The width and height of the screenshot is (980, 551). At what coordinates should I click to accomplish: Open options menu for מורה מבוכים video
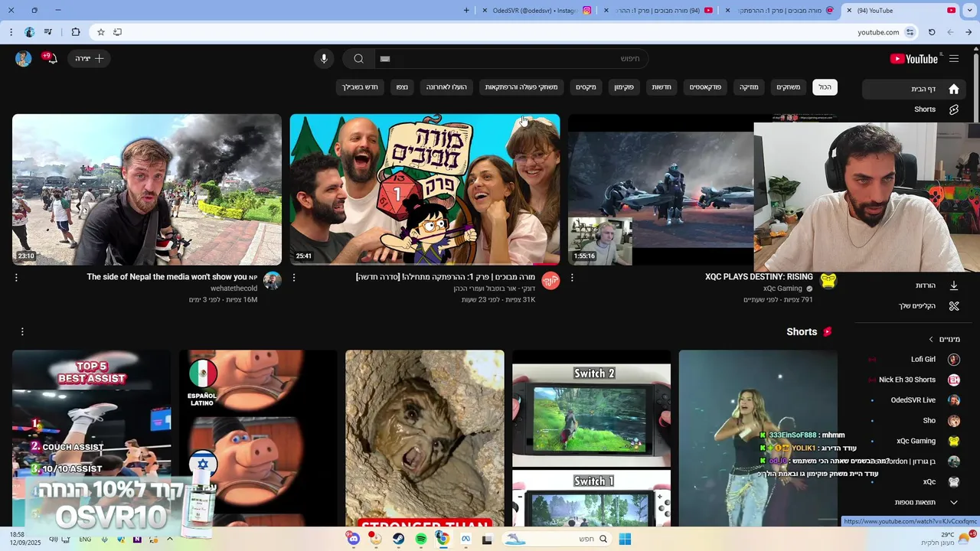click(294, 278)
